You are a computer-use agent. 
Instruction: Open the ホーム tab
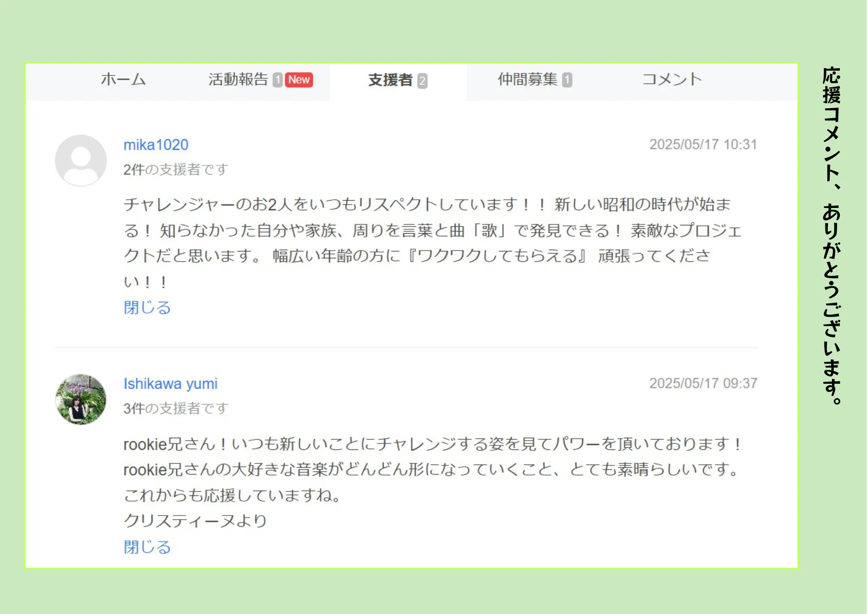(123, 80)
